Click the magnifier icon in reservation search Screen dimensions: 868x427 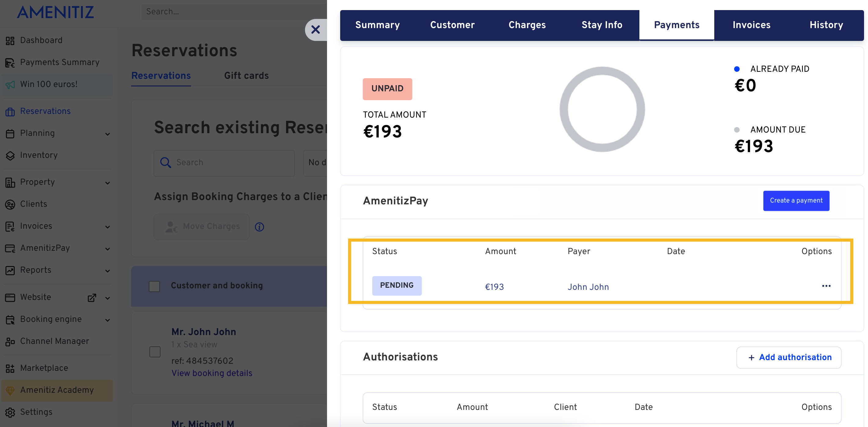pos(165,163)
